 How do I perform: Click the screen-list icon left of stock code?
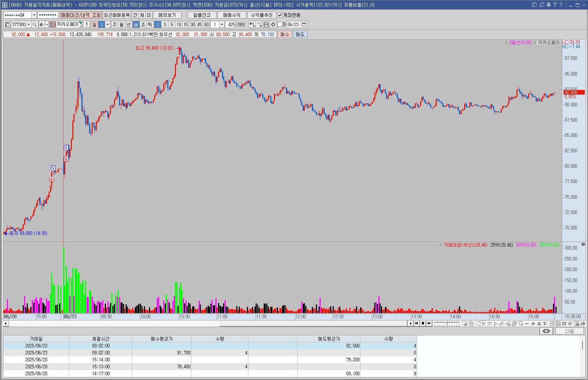coord(7,24)
